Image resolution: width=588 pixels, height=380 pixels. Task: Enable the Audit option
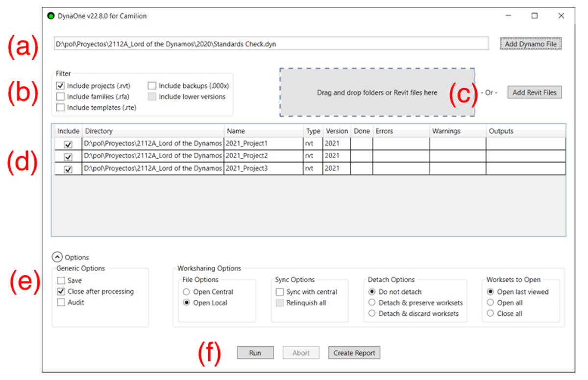(61, 302)
